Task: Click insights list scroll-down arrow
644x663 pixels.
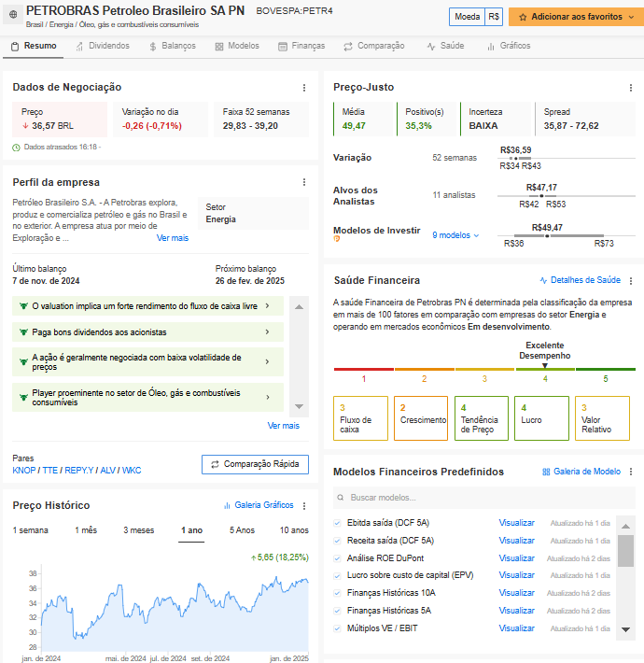Action: click(x=300, y=406)
